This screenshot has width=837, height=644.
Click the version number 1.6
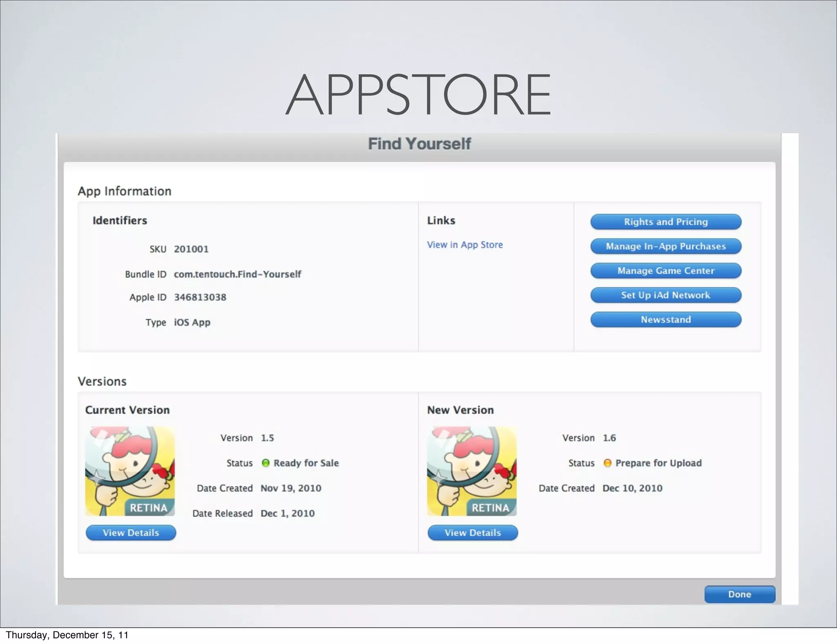click(x=609, y=438)
